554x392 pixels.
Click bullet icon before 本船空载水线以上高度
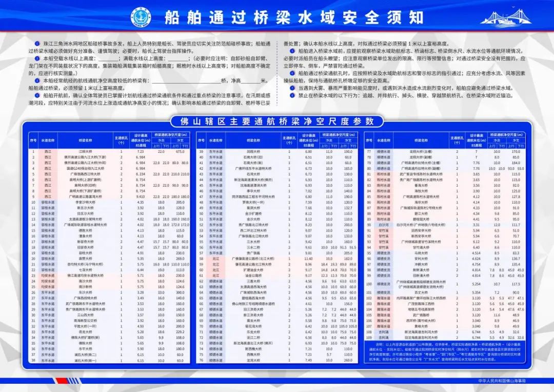coord(36,58)
